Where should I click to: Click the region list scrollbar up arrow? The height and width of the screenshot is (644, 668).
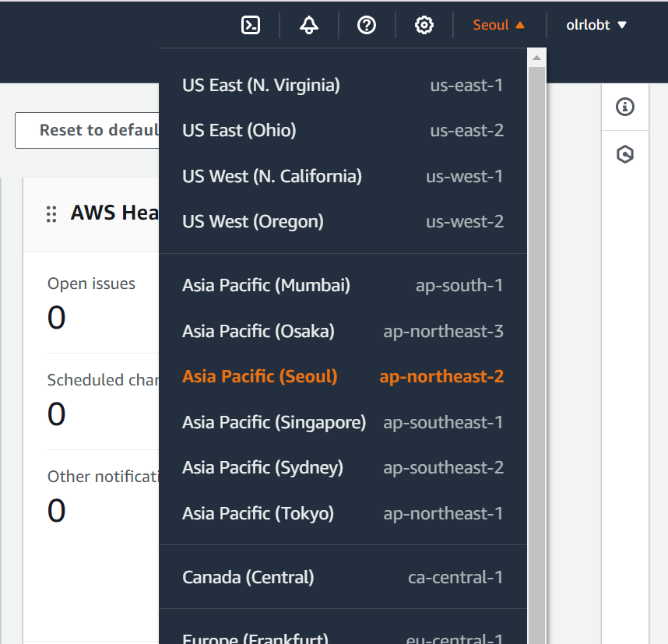coord(536,58)
